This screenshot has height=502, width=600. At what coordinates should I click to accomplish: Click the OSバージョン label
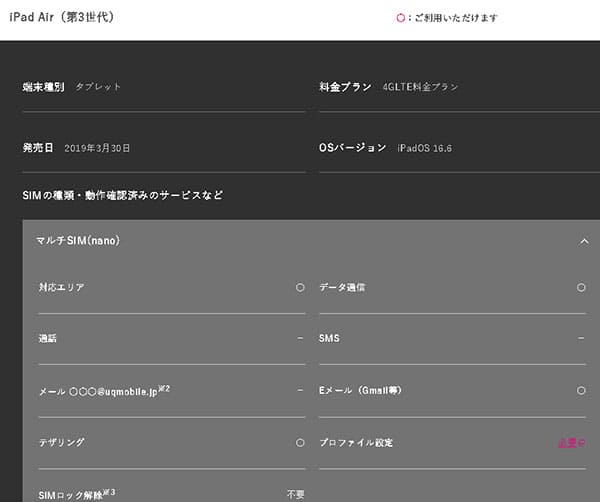pyautogui.click(x=352, y=148)
